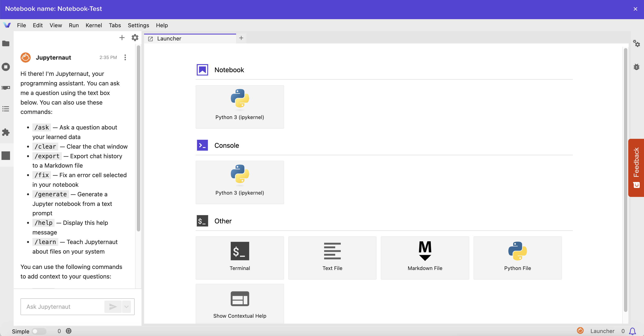Viewport: 644px width, 336px height.
Task: Click the kernel chip icon in status bar
Action: [x=68, y=331]
